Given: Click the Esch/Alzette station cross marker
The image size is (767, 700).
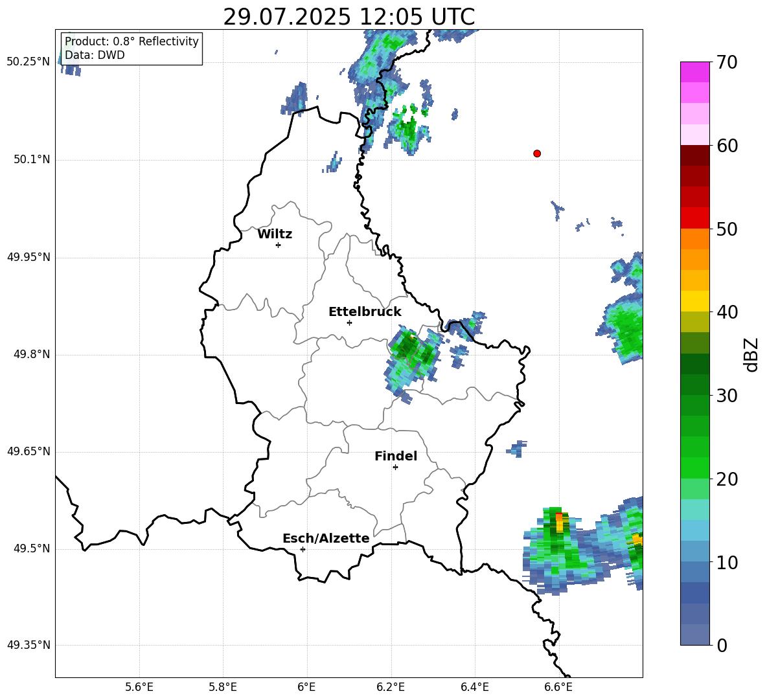Looking at the screenshot, I should tap(303, 549).
